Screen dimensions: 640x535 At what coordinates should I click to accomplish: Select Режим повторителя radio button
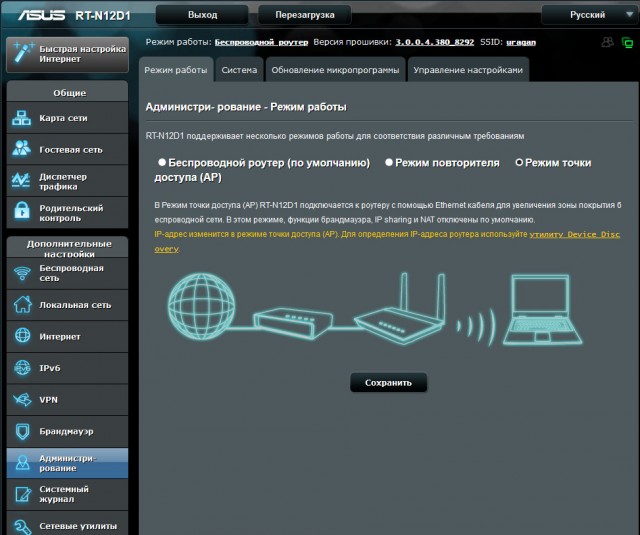(x=389, y=162)
